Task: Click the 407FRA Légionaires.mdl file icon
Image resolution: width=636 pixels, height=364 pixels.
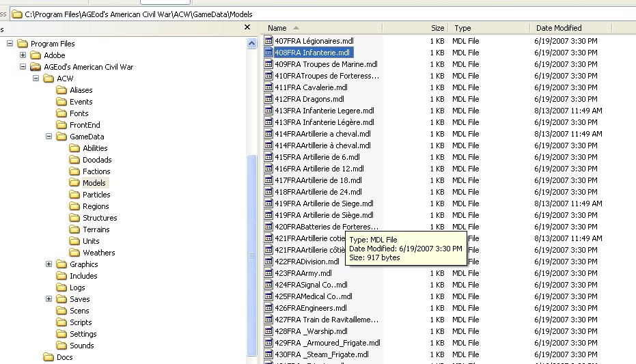Action: (x=268, y=41)
